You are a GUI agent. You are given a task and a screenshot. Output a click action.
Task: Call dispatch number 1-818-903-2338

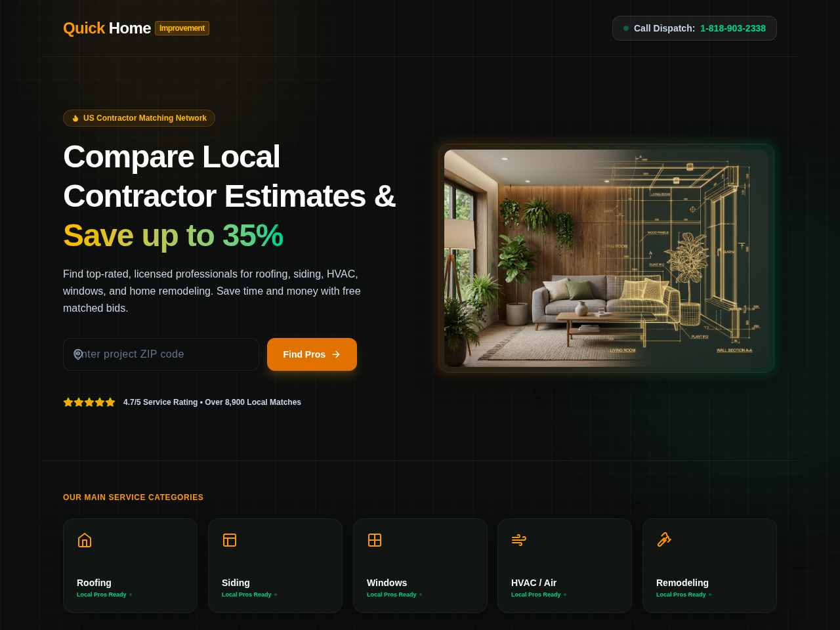click(x=732, y=28)
